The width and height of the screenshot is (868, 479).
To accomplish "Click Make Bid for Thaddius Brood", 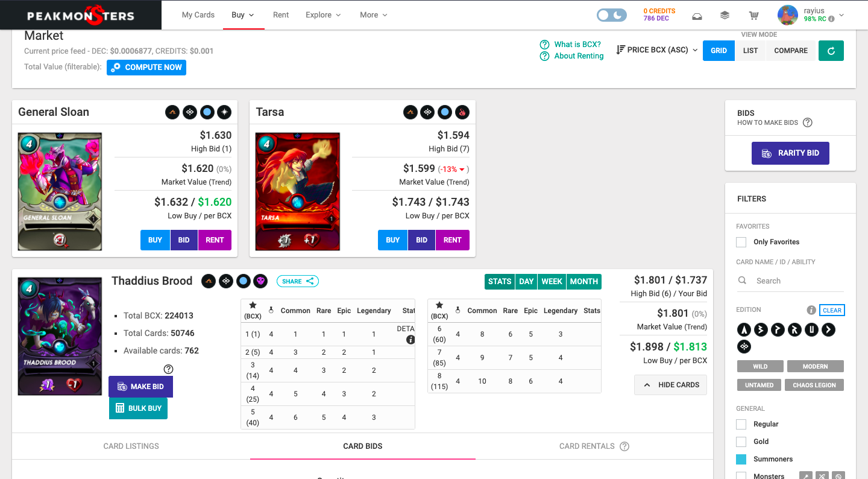I will point(140,387).
